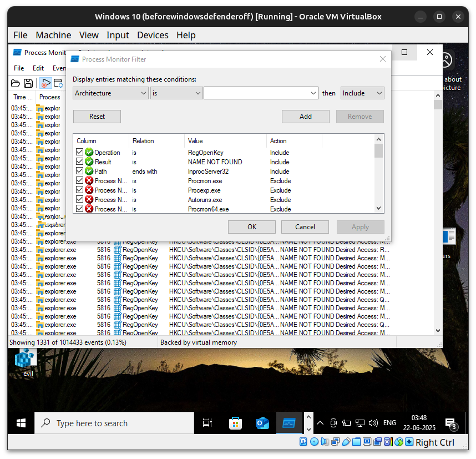Show hidden system tray icons
Screen dimensions: 476x459
[x=320, y=423]
